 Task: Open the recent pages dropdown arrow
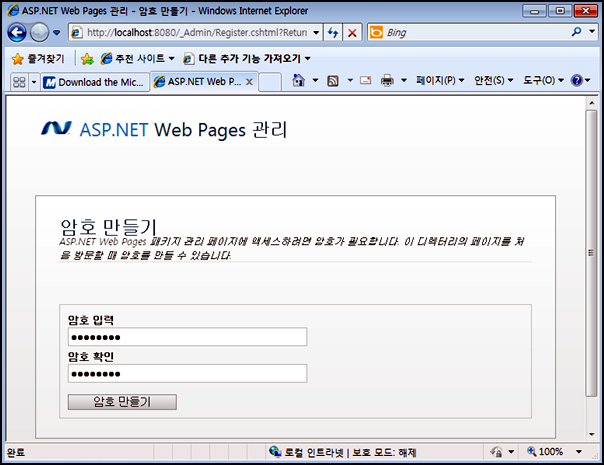click(x=57, y=33)
